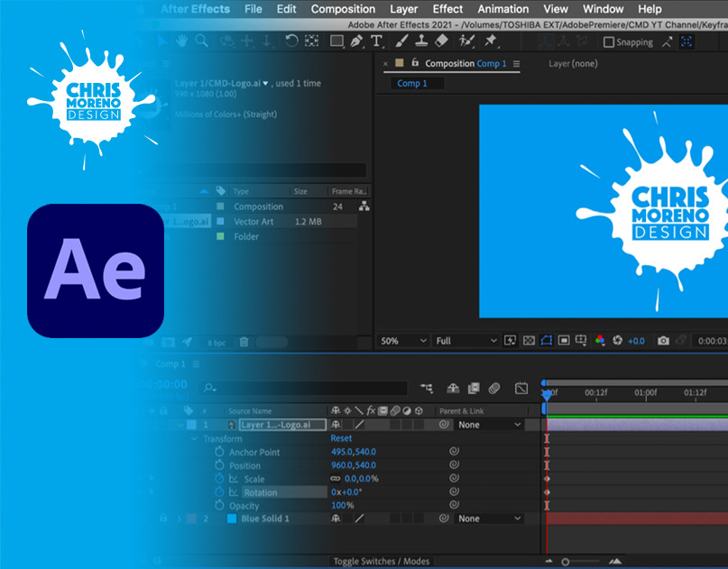The image size is (728, 569).
Task: Open parent dropdown for Blue Solid 1
Action: (489, 519)
